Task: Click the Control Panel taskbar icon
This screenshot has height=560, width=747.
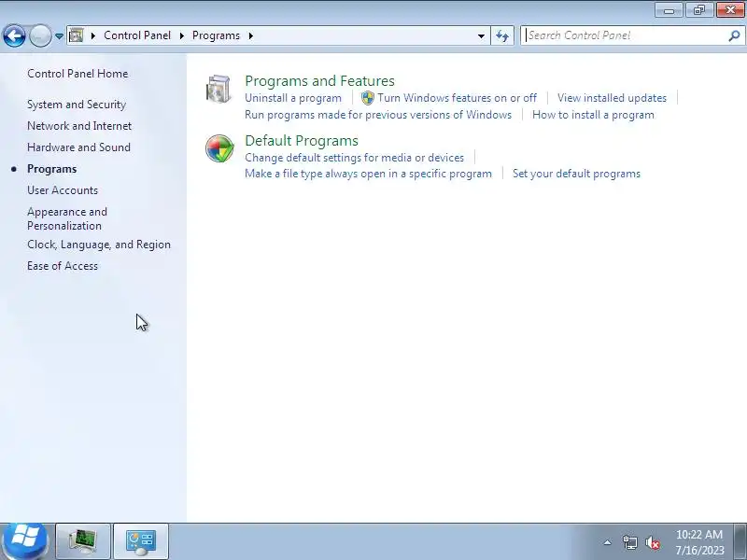Action: click(x=141, y=541)
